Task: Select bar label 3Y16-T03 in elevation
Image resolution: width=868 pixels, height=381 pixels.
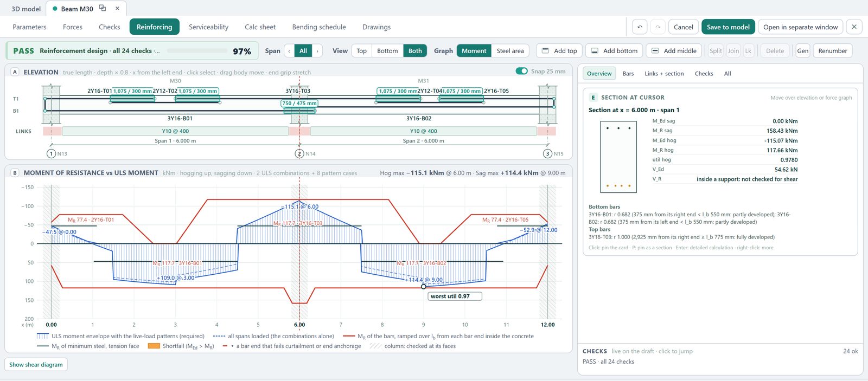Action: tap(298, 91)
